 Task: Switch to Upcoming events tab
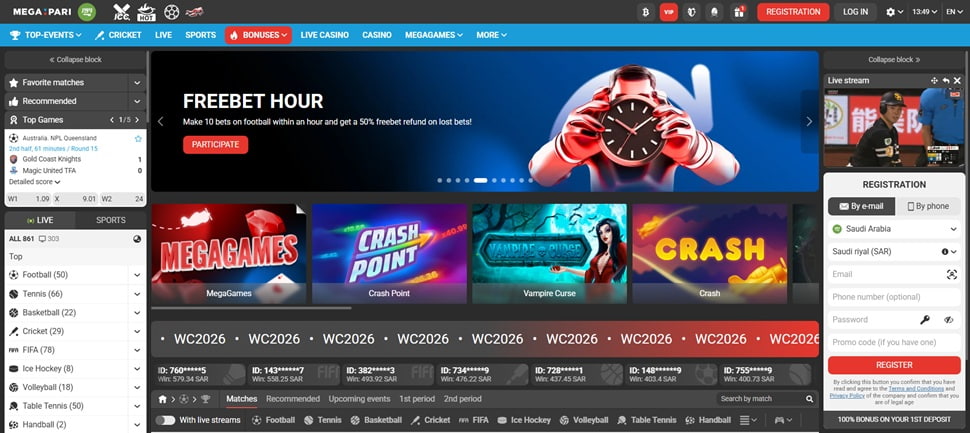click(x=359, y=399)
